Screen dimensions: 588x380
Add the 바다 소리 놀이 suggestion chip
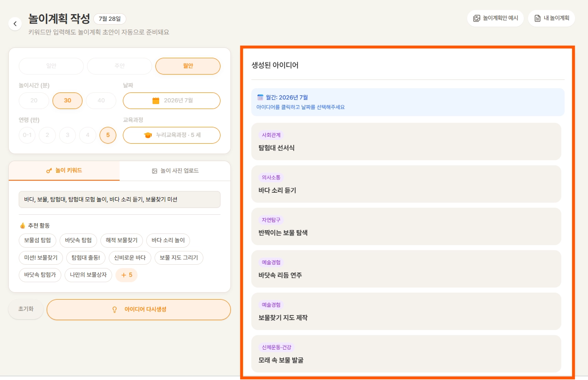click(x=168, y=241)
